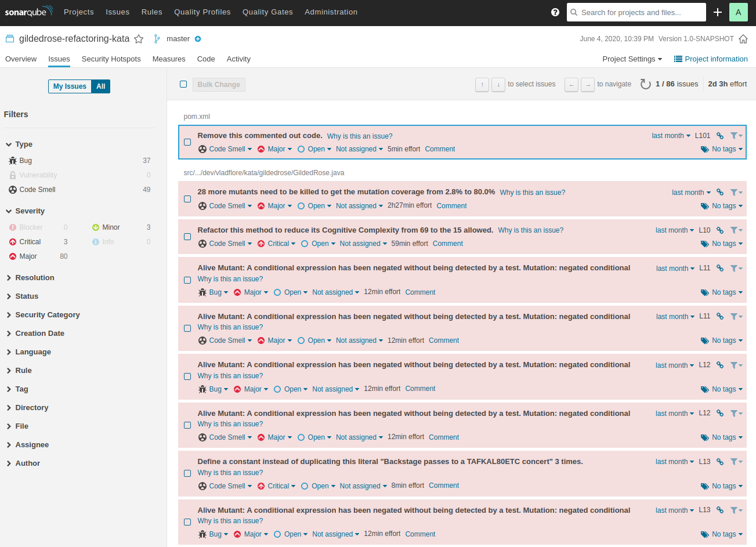The image size is (756, 547).
Task: Check the '28 more mutants' issue checkbox
Action: (x=187, y=199)
